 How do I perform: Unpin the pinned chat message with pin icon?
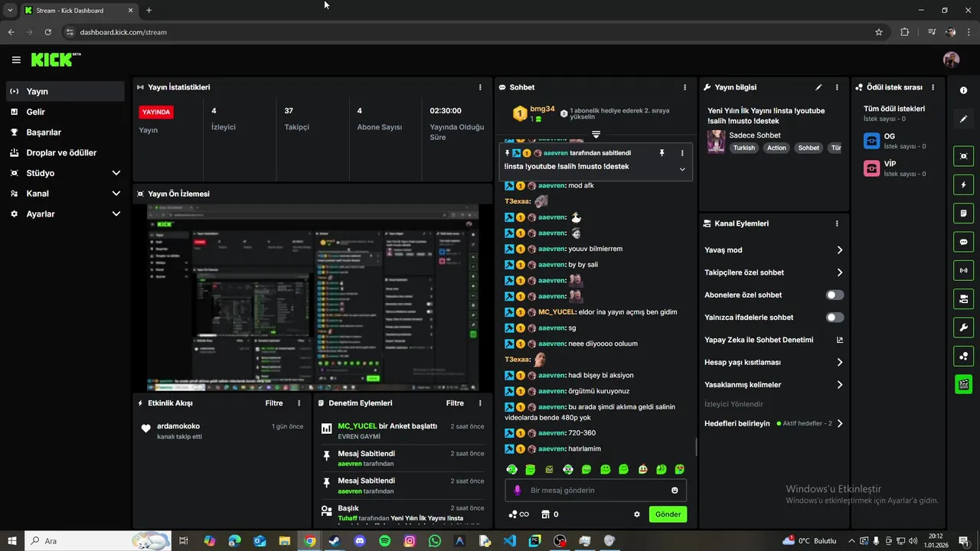(x=661, y=153)
